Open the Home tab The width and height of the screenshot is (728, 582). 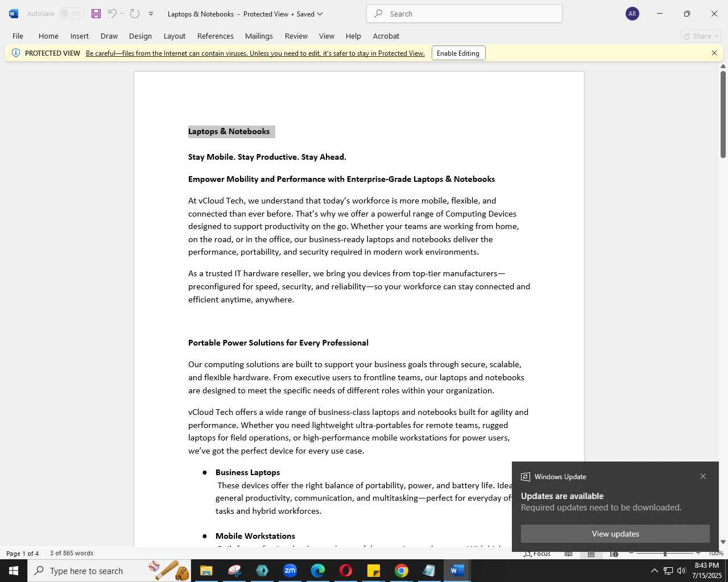click(x=48, y=36)
